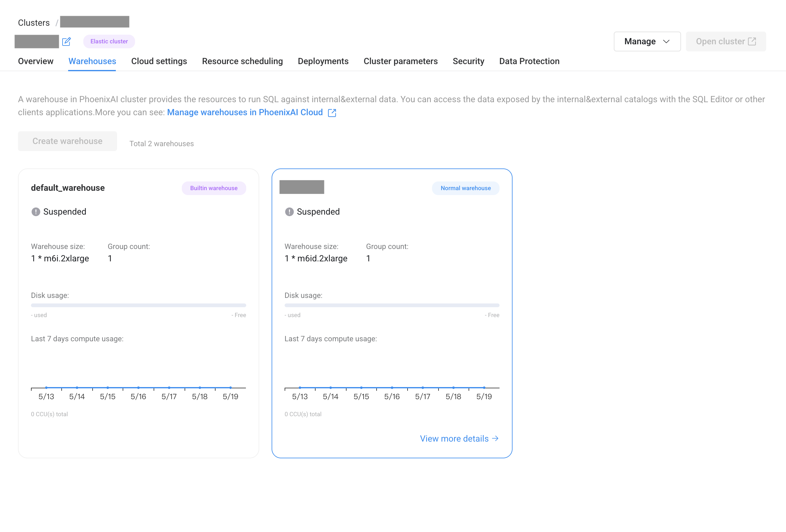Open the Security tab
The image size is (786, 532).
tap(469, 61)
